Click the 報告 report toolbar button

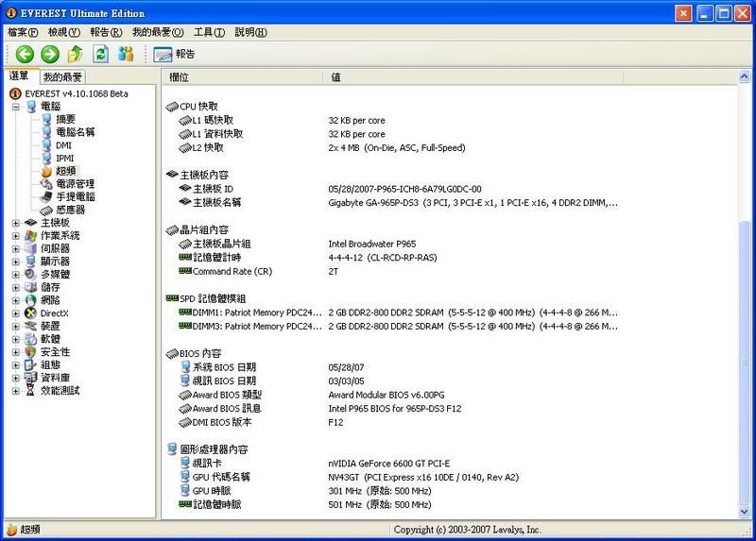coord(175,54)
